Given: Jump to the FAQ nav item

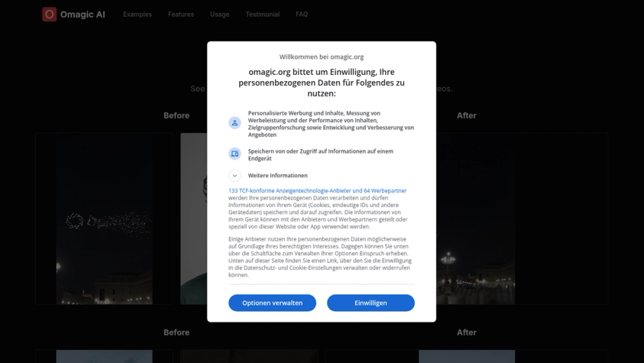Looking at the screenshot, I should (x=302, y=14).
